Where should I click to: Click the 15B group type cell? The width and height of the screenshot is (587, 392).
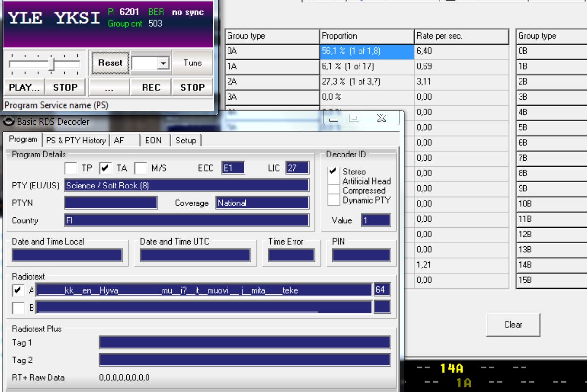click(x=552, y=281)
